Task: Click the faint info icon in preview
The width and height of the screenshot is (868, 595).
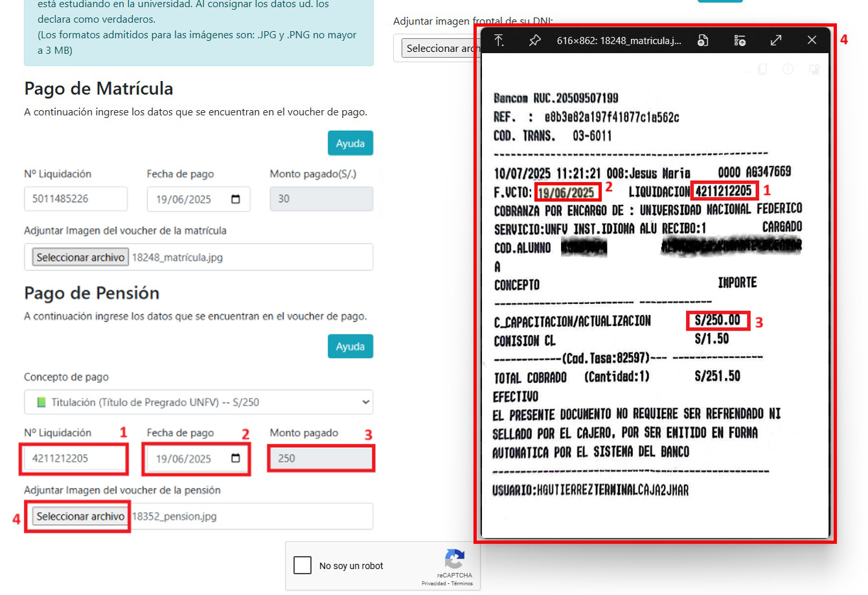Action: pos(788,69)
